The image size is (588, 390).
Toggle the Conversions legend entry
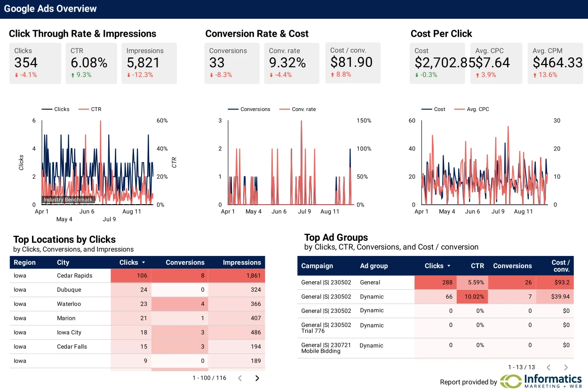pyautogui.click(x=249, y=109)
